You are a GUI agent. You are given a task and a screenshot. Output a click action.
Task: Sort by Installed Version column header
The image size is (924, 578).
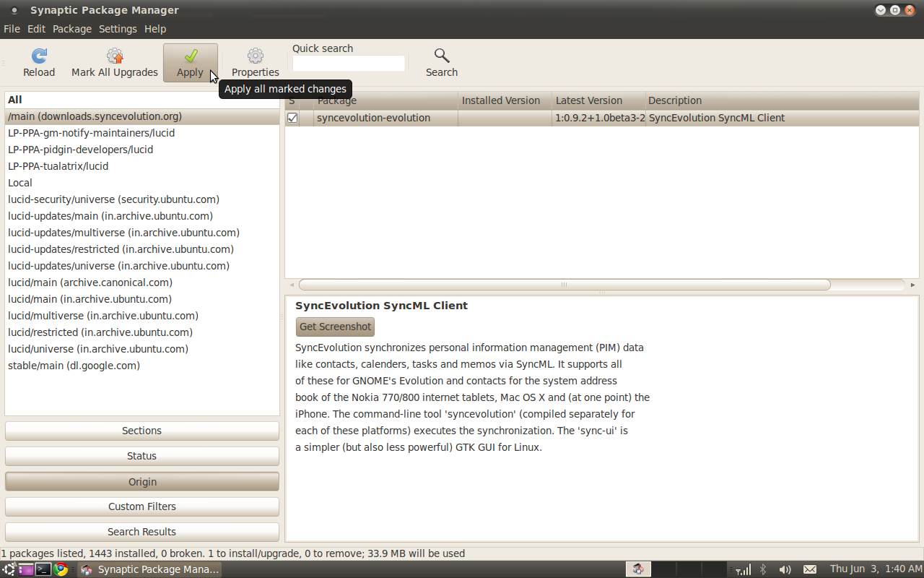(x=505, y=100)
